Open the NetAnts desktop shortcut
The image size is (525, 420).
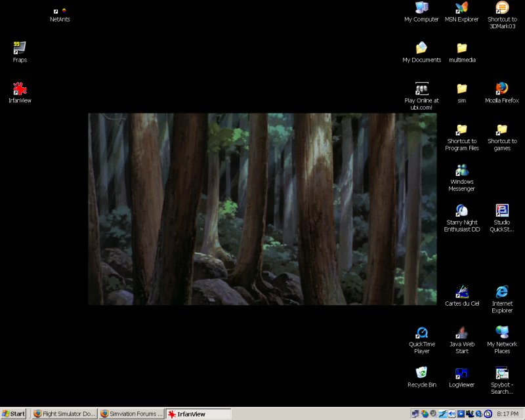tap(60, 12)
